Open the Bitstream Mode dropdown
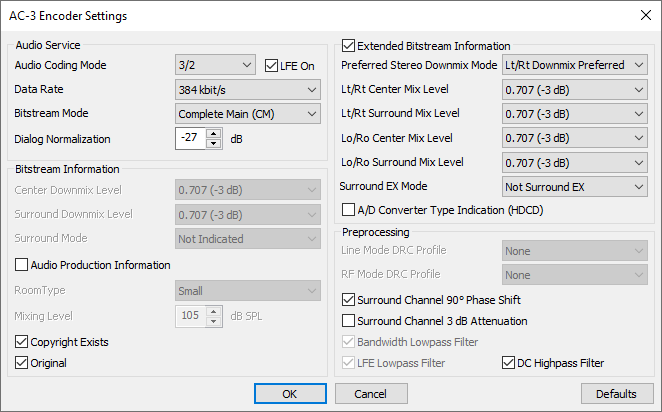Viewport: 662px width, 412px height. (x=248, y=114)
